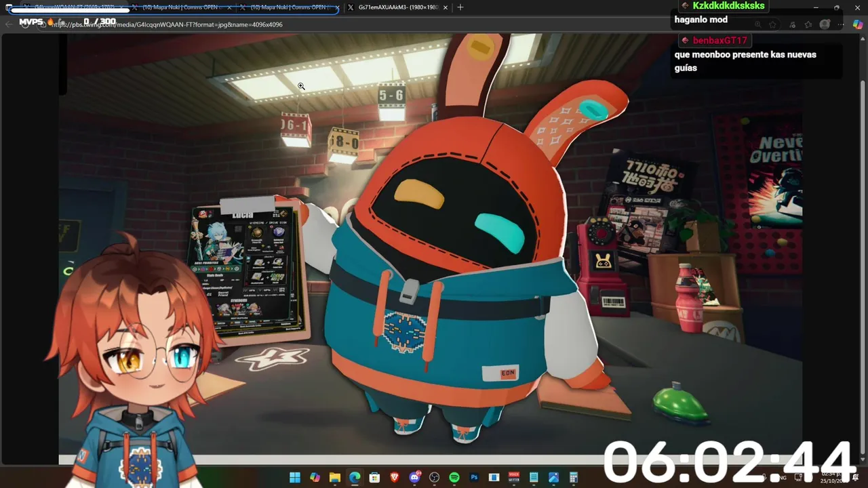This screenshot has height=488, width=868.
Task: Open Calculator from the taskbar
Action: 574,478
